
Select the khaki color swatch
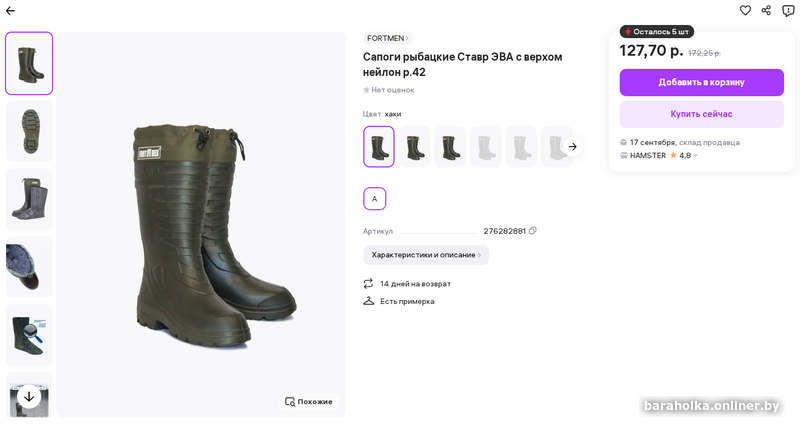[379, 146]
